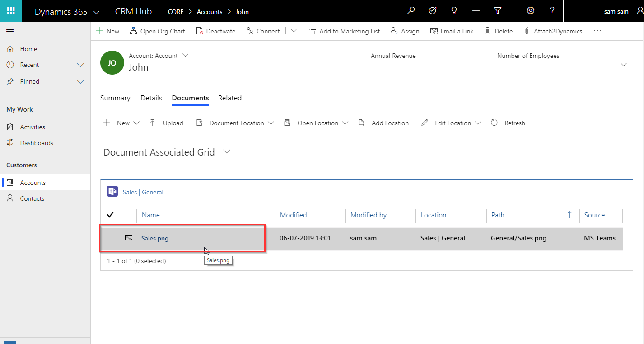The image size is (644, 344).
Task: Expand the Account form selector chevron
Action: click(x=185, y=56)
